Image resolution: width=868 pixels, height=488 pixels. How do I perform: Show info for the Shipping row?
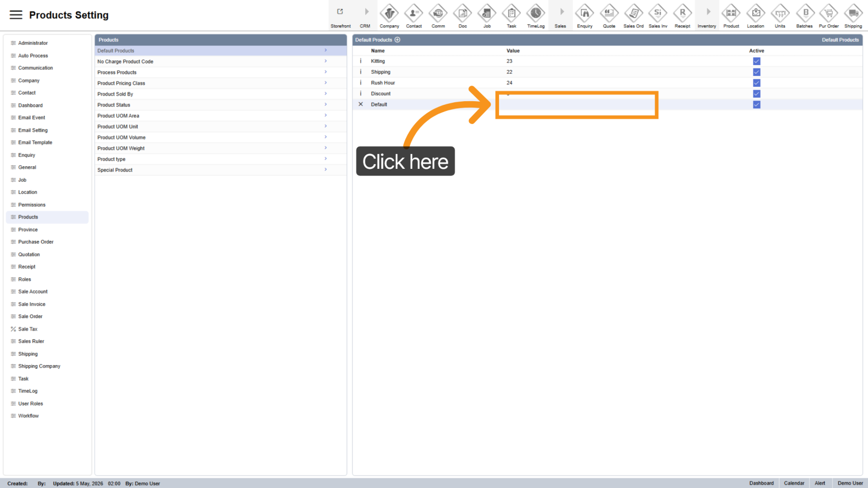pos(361,72)
